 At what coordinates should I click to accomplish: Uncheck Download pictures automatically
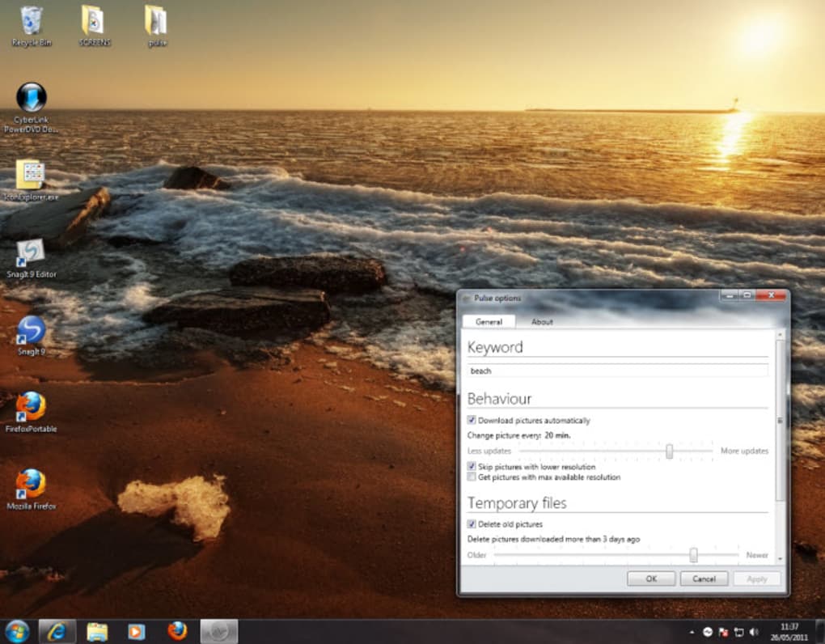pos(472,421)
